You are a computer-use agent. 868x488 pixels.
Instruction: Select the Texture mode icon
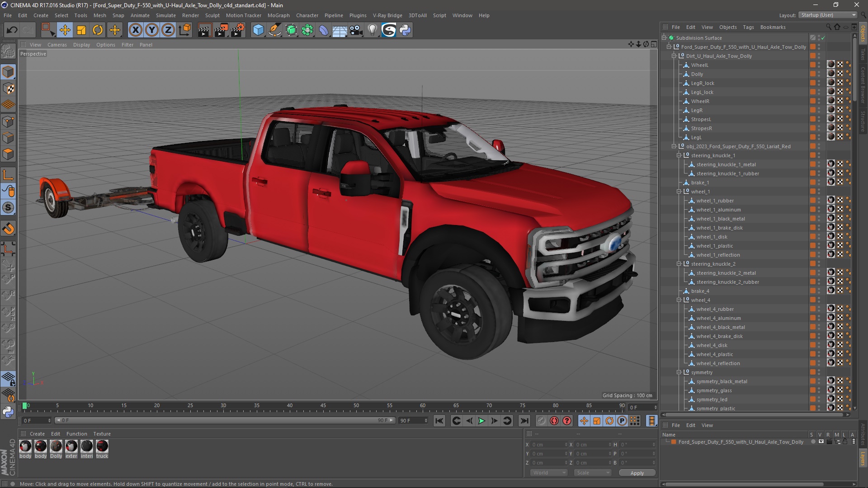[8, 88]
